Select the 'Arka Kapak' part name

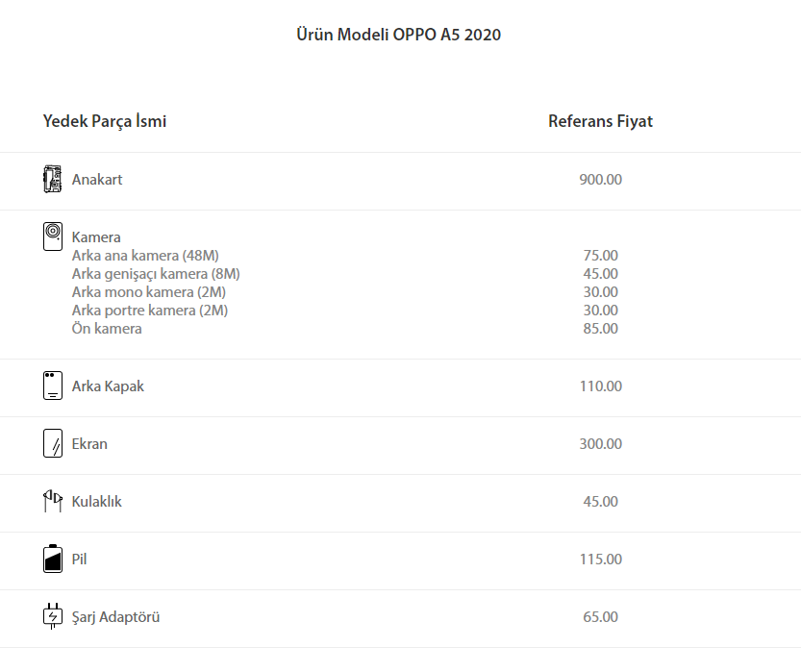(x=108, y=386)
